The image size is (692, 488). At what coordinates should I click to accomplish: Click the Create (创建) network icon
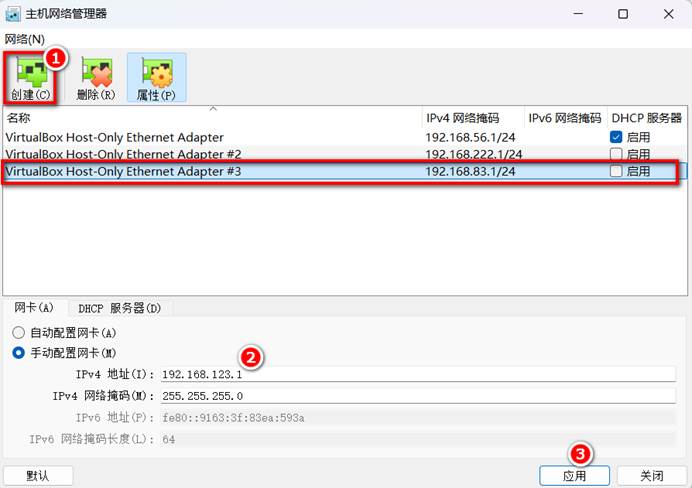[30, 79]
